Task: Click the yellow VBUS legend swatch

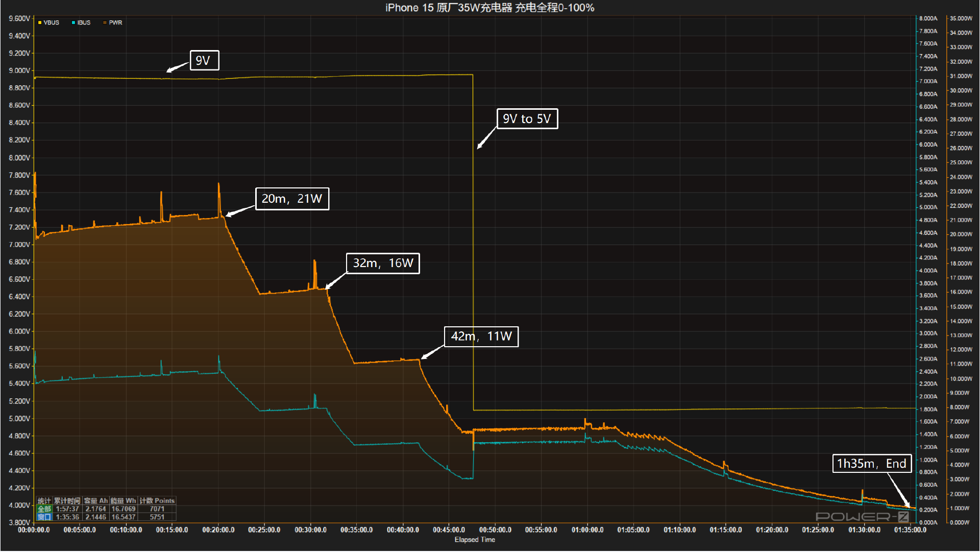Action: pyautogui.click(x=40, y=23)
